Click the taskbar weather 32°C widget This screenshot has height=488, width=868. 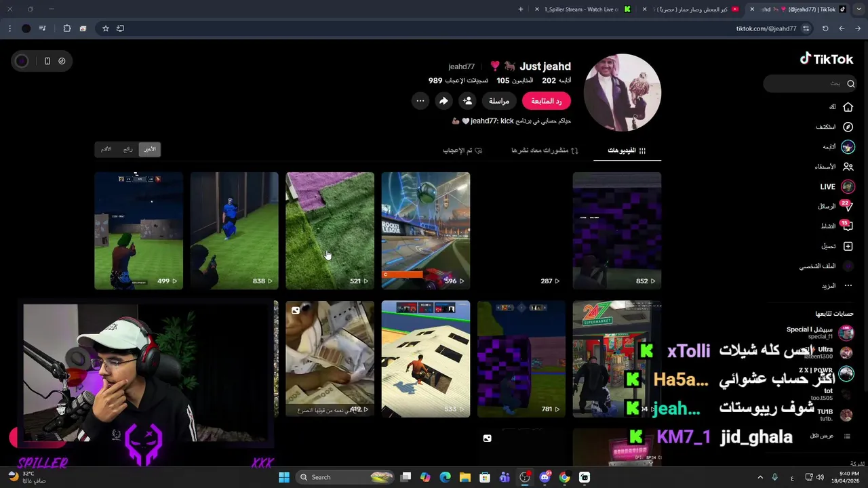coord(27,477)
